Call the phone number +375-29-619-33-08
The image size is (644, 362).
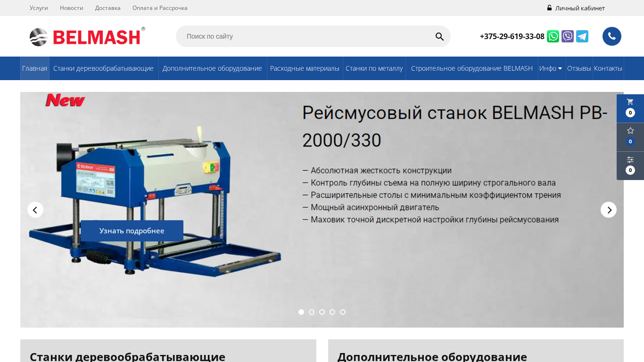[x=512, y=36]
